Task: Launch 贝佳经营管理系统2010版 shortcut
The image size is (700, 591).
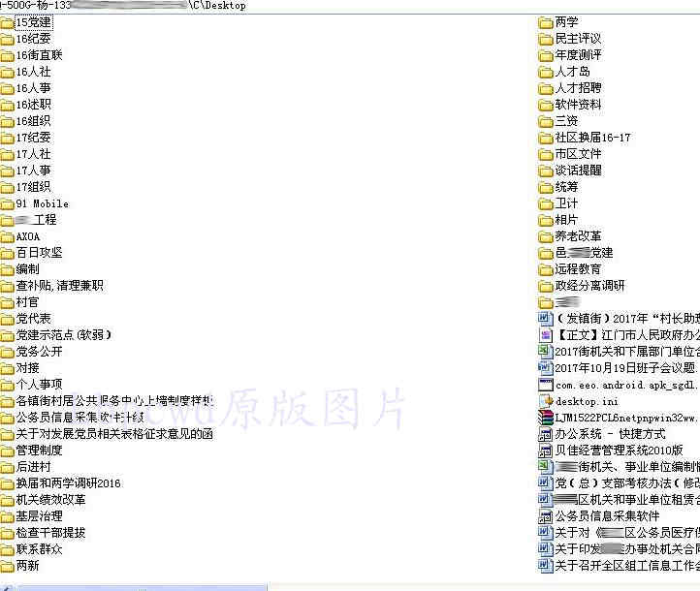Action: tap(619, 451)
